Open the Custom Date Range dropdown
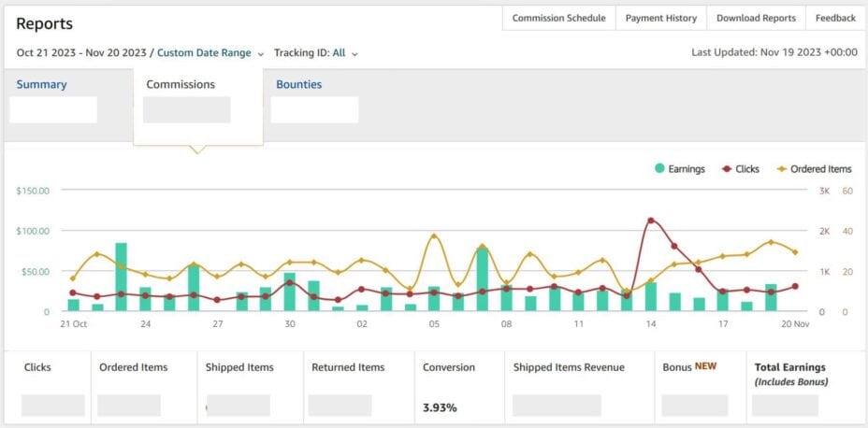Screen dimensions: 868x428 tap(204, 53)
